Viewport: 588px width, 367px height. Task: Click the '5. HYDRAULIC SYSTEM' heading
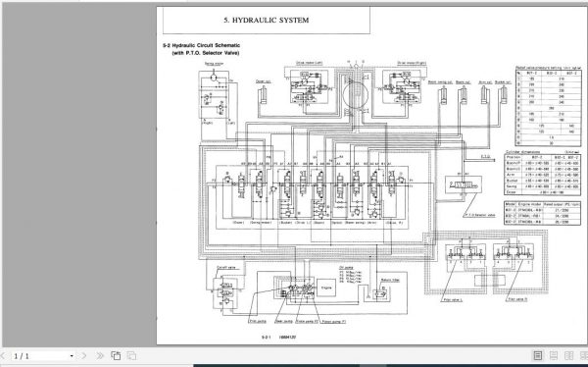pos(267,21)
